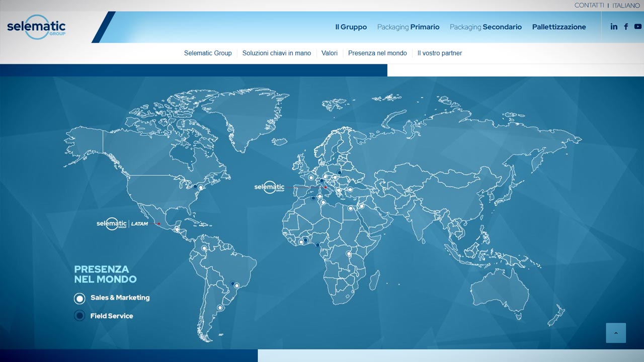The image size is (644, 362).
Task: Open Presenza nel mondo submenu link
Action: pyautogui.click(x=377, y=53)
